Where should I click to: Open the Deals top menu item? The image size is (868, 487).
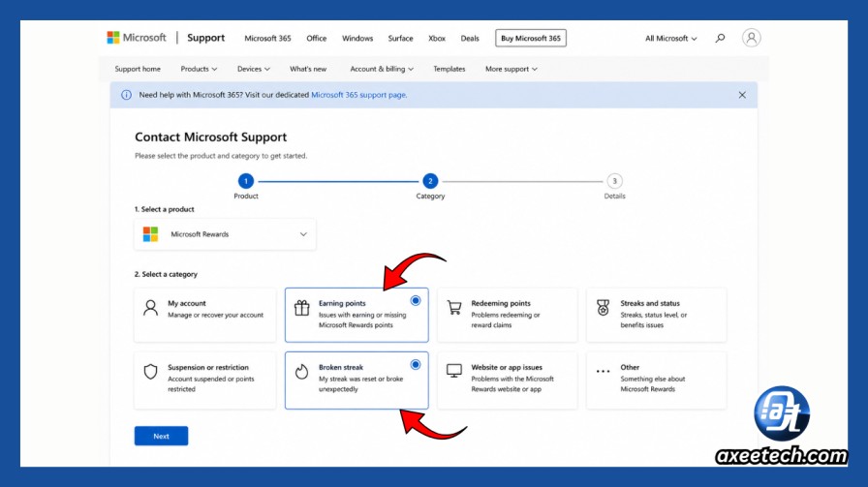pos(470,38)
